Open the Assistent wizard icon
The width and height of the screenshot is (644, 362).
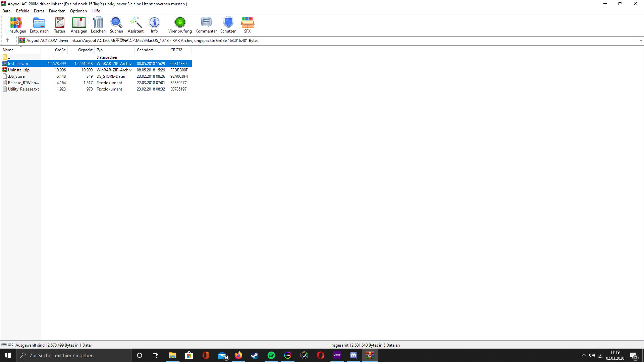coord(136,25)
